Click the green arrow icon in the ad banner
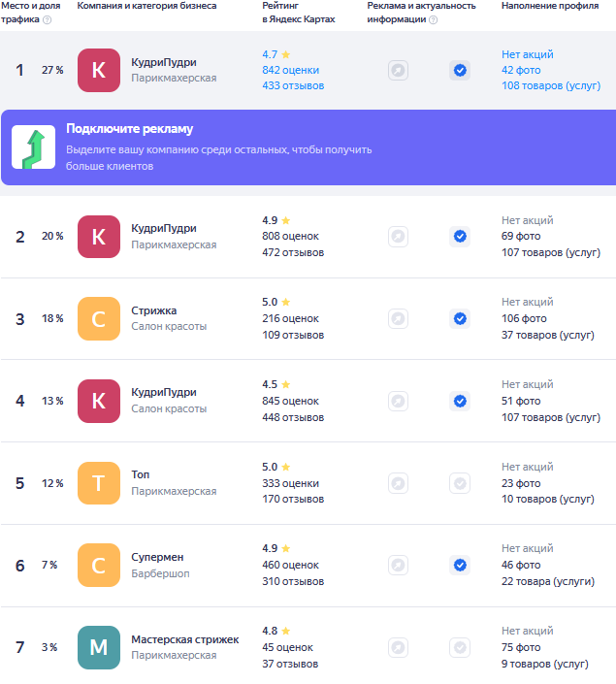Screen dimensions: 616x684 (x=33, y=147)
